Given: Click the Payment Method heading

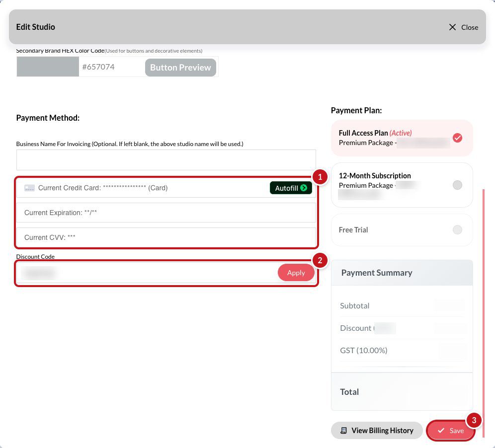Looking at the screenshot, I should point(48,118).
